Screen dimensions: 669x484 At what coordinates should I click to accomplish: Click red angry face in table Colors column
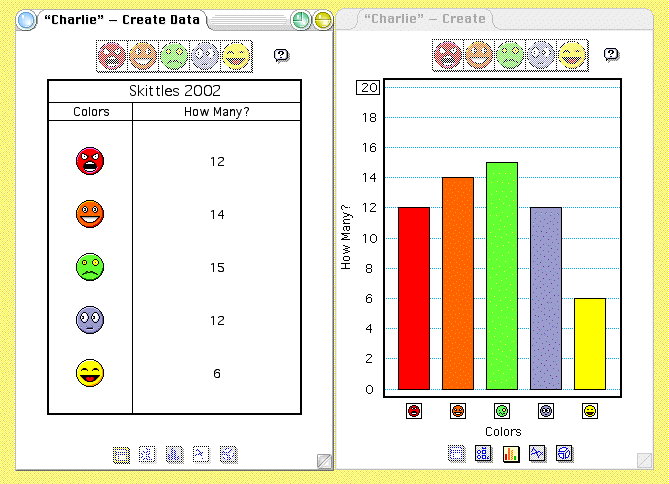pyautogui.click(x=90, y=161)
